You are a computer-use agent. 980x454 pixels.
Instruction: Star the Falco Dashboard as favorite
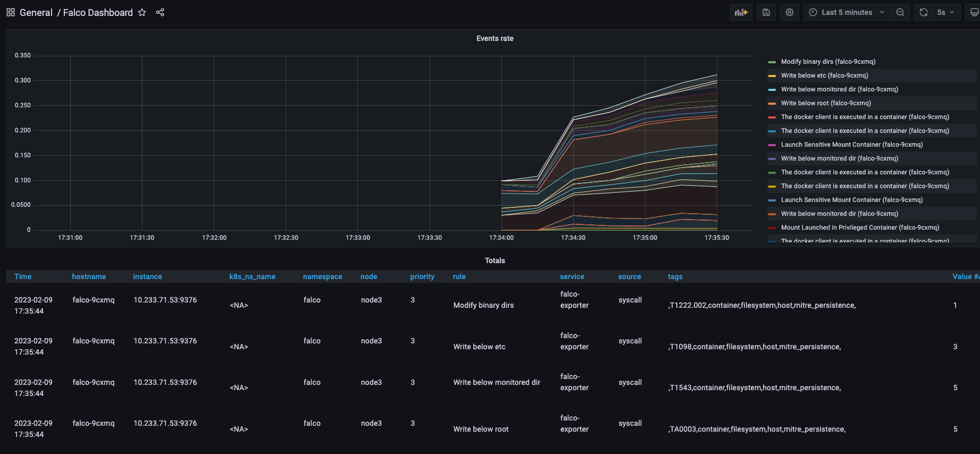[142, 12]
